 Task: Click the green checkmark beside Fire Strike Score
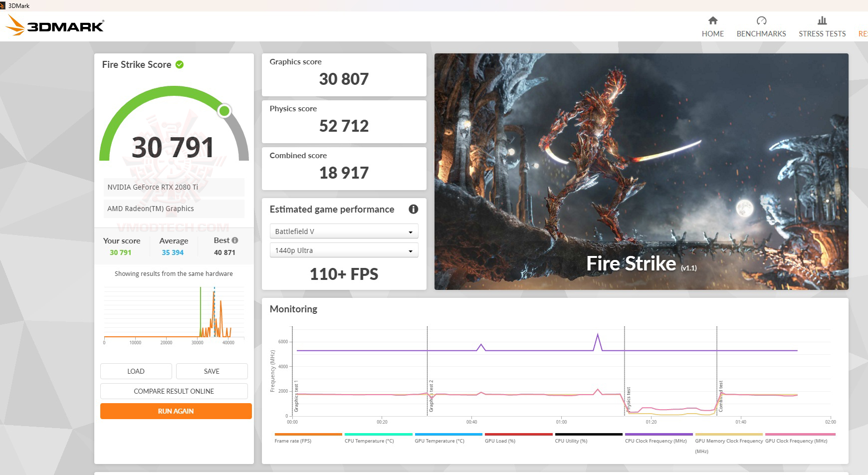(180, 64)
